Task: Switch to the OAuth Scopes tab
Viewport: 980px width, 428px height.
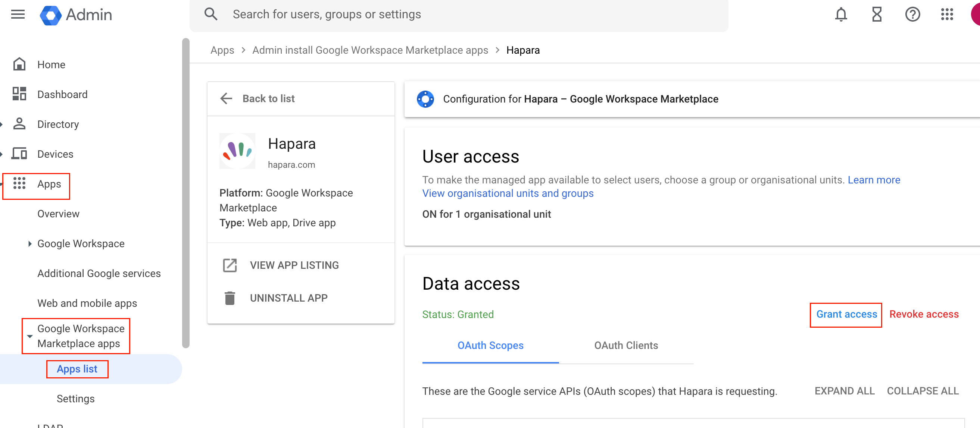Action: click(x=490, y=345)
